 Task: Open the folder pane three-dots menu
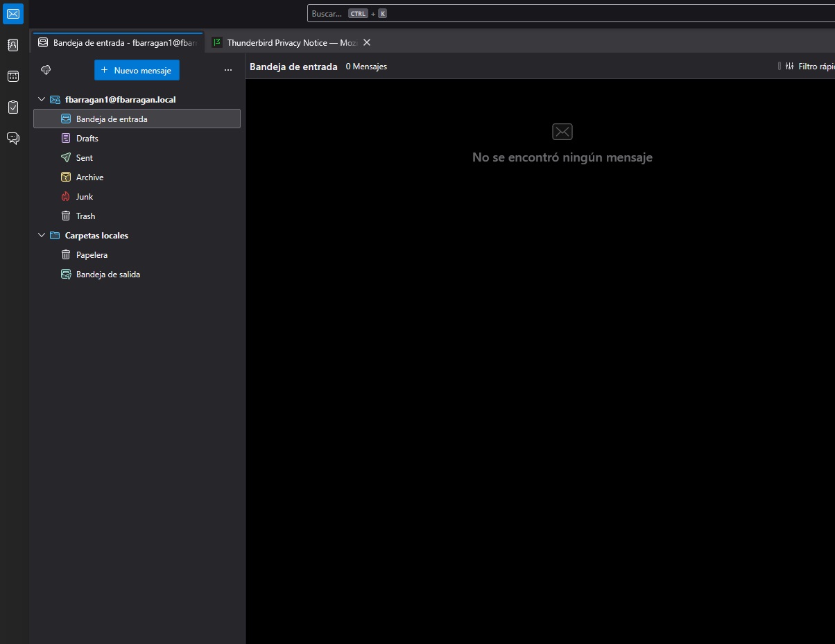point(228,70)
